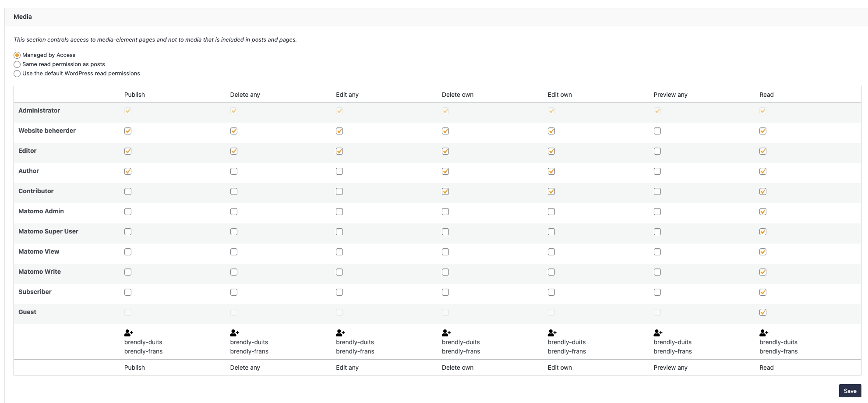The height and width of the screenshot is (403, 868).
Task: Click add-user icon in Read column
Action: click(x=764, y=333)
